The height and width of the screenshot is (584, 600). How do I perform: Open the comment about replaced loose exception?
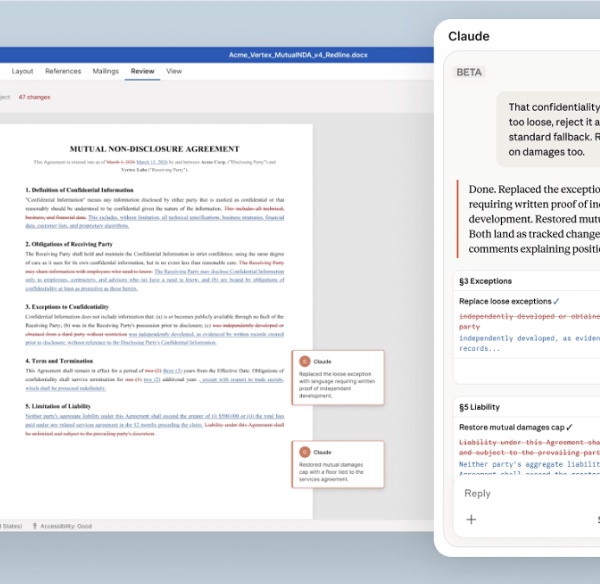coord(338,381)
